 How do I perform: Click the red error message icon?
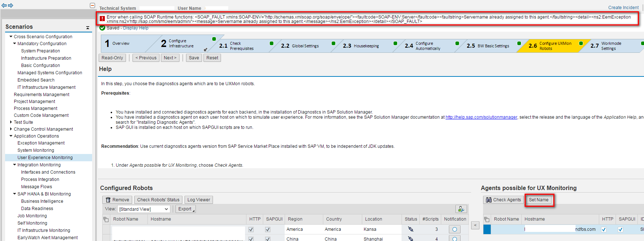point(102,19)
